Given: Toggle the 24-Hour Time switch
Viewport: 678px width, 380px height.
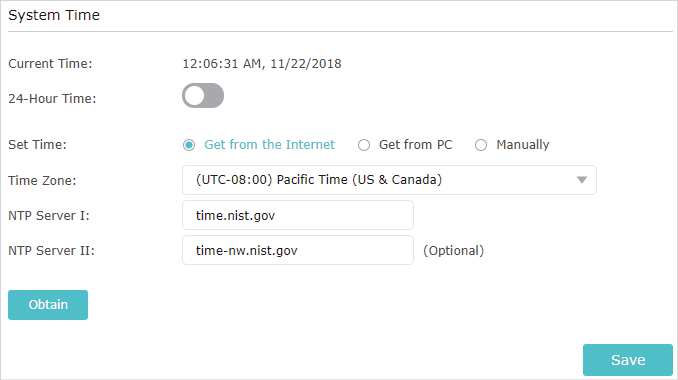Looking at the screenshot, I should pos(203,96).
